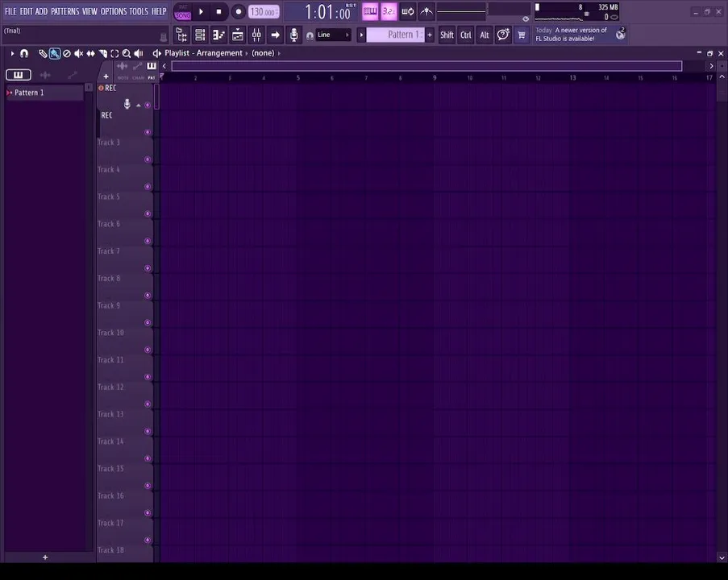The height and width of the screenshot is (580, 728).
Task: Click the Alt modifier button
Action: (x=485, y=35)
